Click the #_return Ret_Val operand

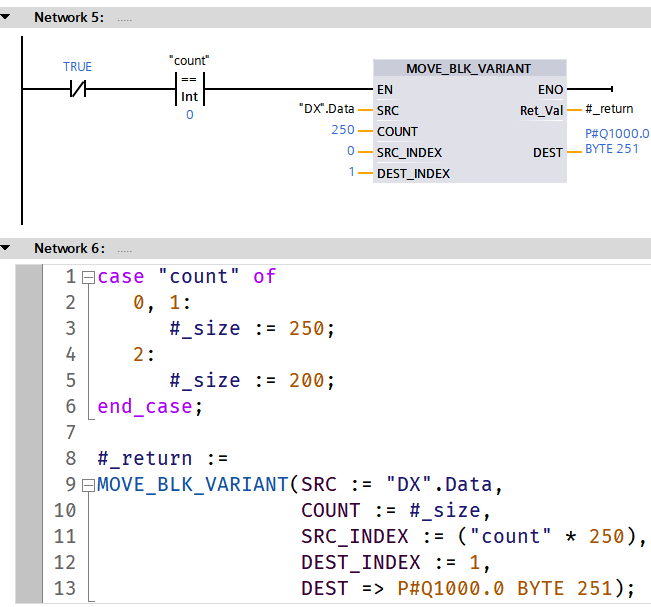click(609, 109)
